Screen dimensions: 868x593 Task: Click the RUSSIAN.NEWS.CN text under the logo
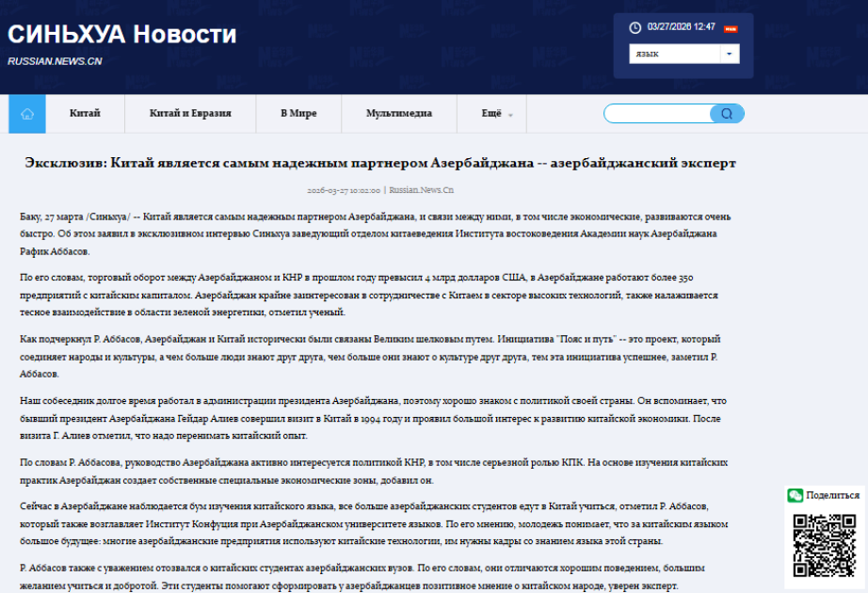click(55, 61)
